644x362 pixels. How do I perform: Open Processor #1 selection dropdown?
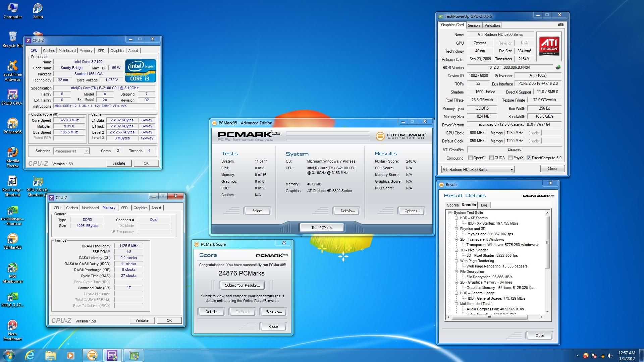(x=71, y=151)
